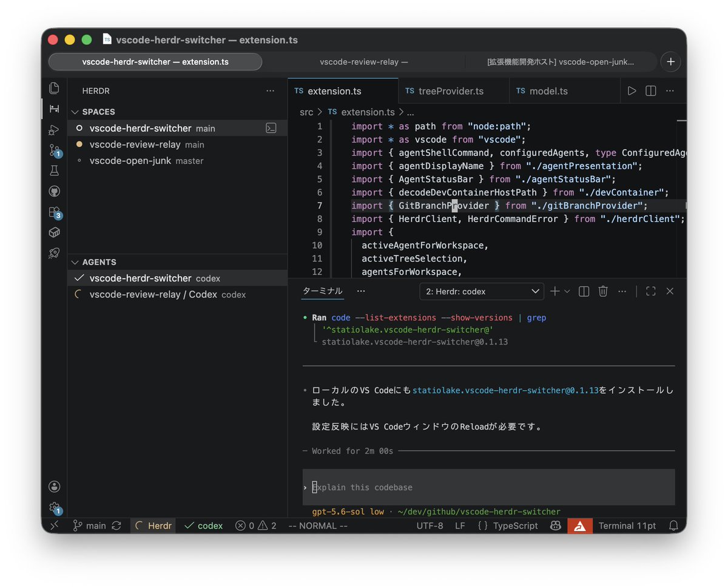Open the Accounts menu icon
The height and width of the screenshot is (588, 728).
tap(54, 486)
